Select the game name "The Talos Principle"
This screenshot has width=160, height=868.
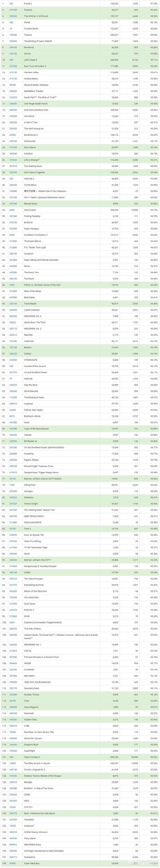[33, 579]
